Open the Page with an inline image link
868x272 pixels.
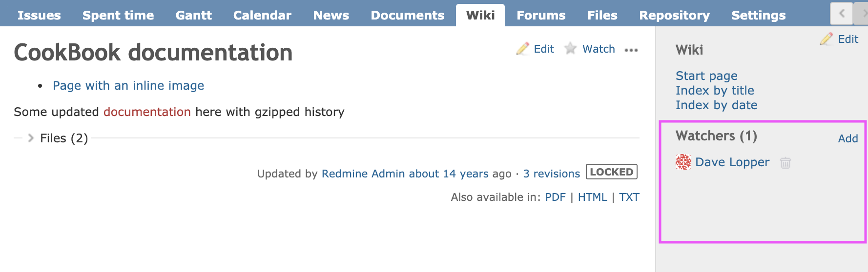[128, 86]
